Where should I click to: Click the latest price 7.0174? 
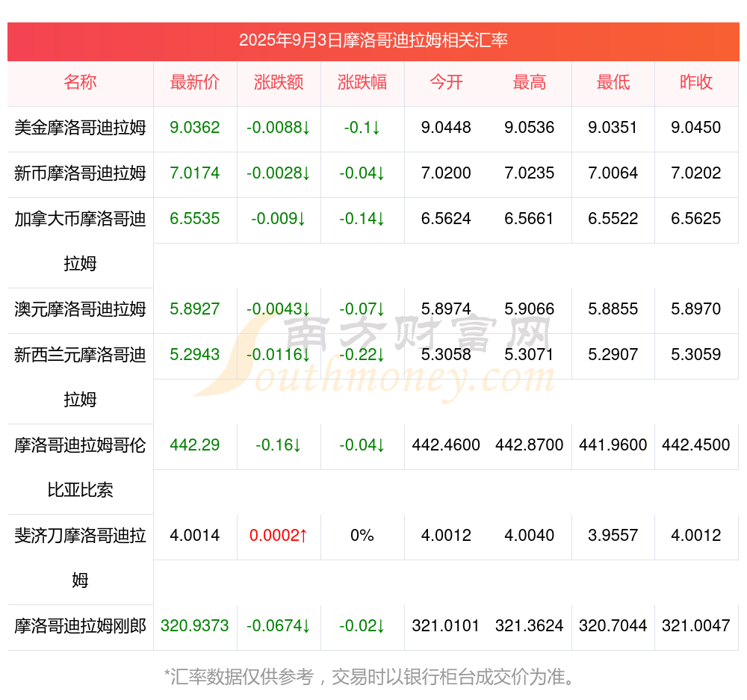195,173
